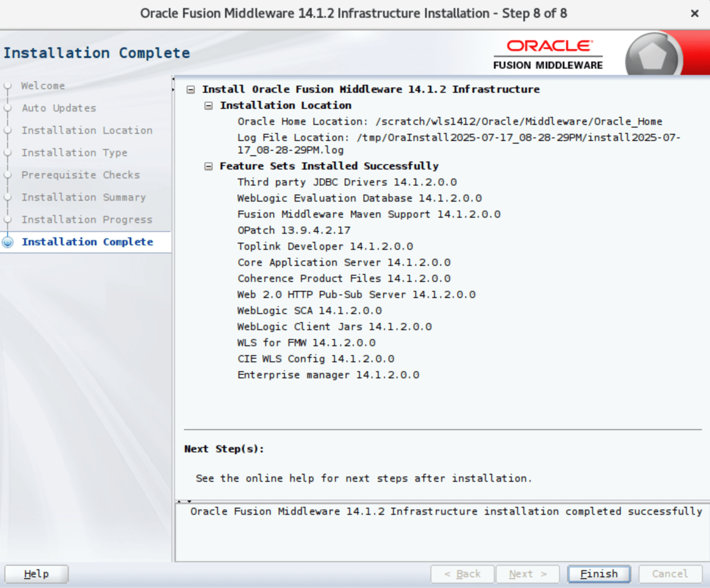Collapse the Installation Location node
710x588 pixels.
(x=208, y=106)
